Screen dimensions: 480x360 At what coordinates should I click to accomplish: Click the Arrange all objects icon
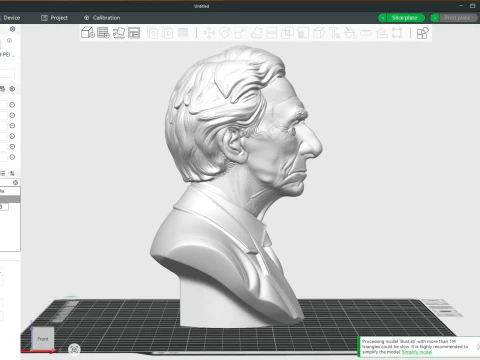[134, 33]
